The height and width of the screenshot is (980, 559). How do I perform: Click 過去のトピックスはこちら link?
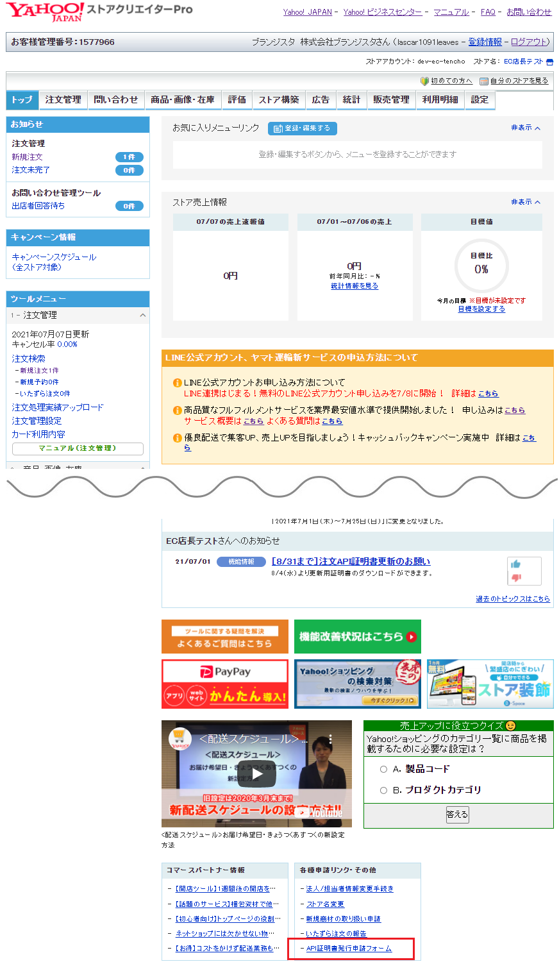coord(513,599)
